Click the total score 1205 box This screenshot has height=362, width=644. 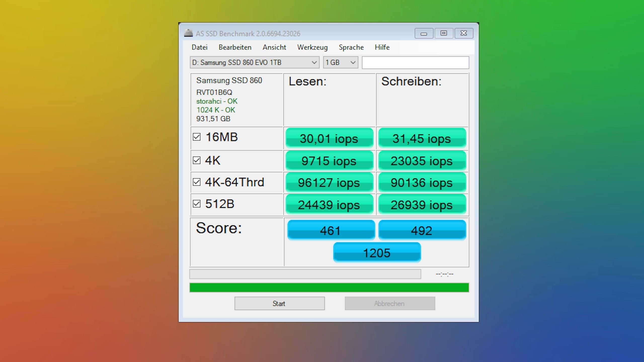coord(377,253)
